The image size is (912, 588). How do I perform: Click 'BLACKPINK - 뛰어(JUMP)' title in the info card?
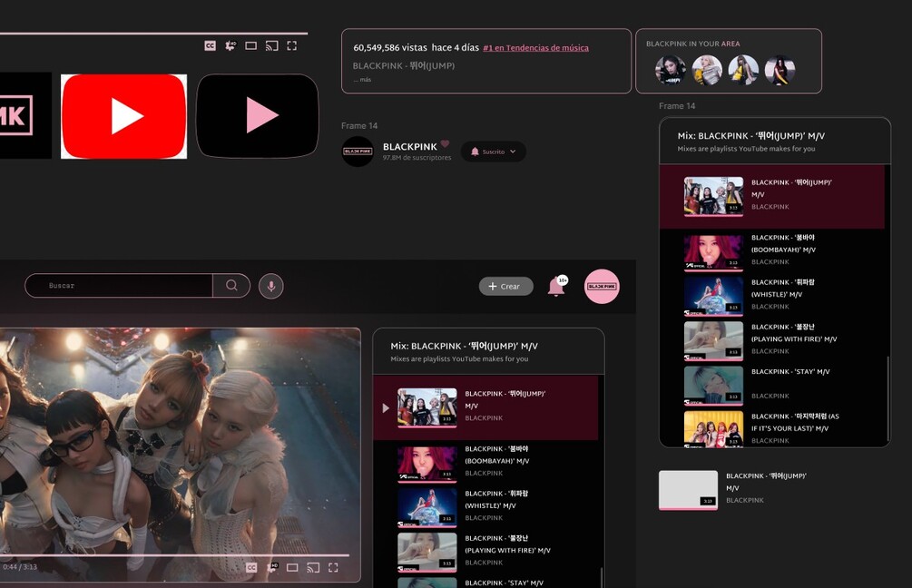404,65
